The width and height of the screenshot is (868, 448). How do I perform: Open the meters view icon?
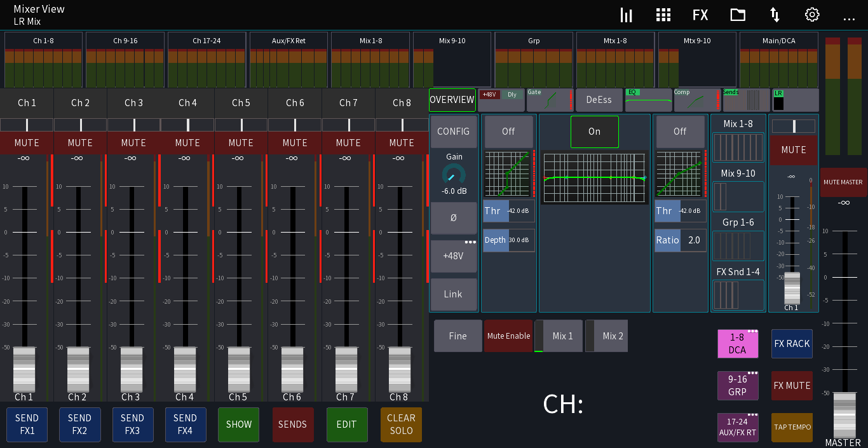click(x=626, y=15)
